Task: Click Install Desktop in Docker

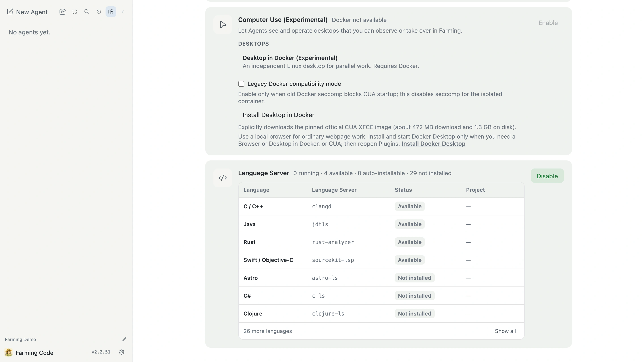Action: (x=278, y=115)
